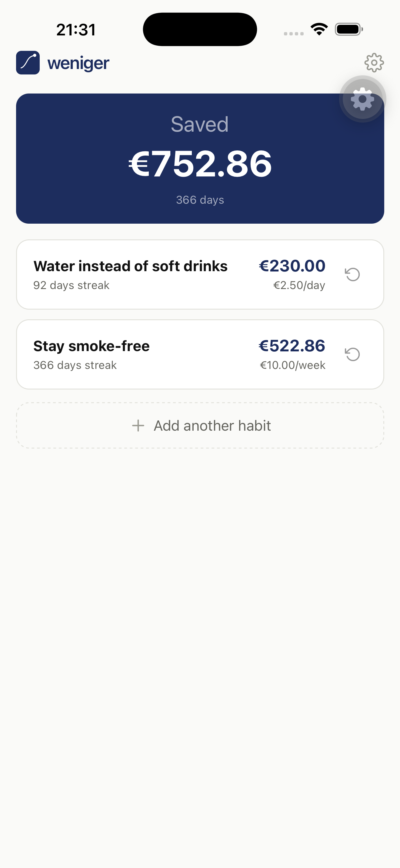
Task: Tap the €752.86 total saved amount
Action: 200,164
